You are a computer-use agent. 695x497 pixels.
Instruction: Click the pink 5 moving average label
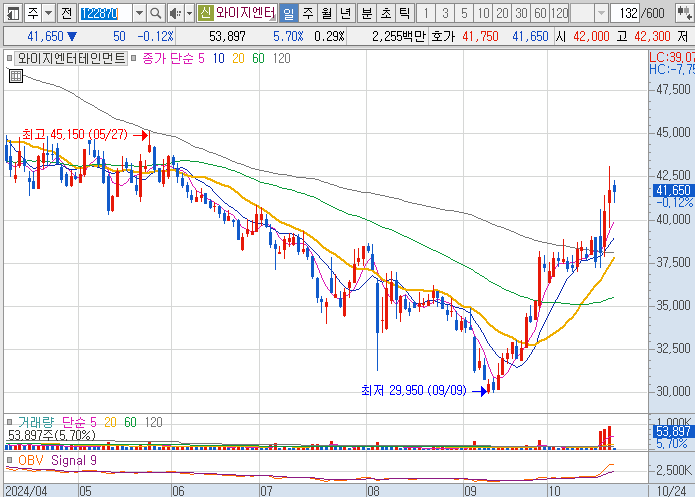point(201,58)
